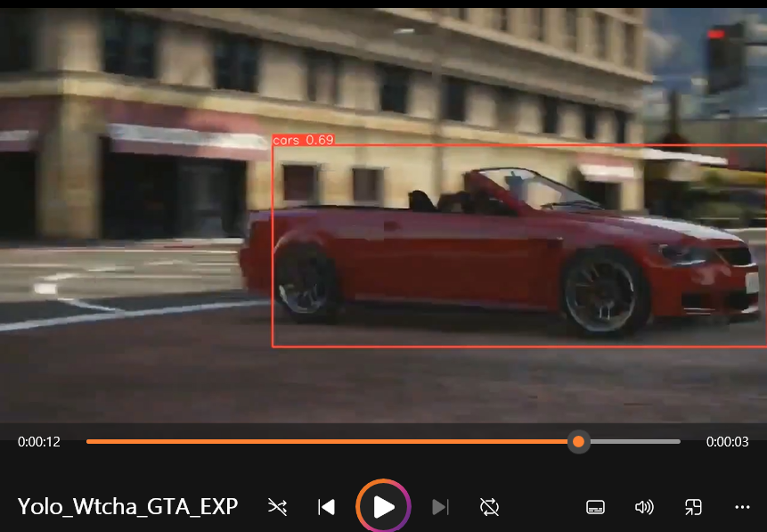Image resolution: width=767 pixels, height=532 pixels.
Task: Click the seek bar thumb
Action: coord(579,441)
